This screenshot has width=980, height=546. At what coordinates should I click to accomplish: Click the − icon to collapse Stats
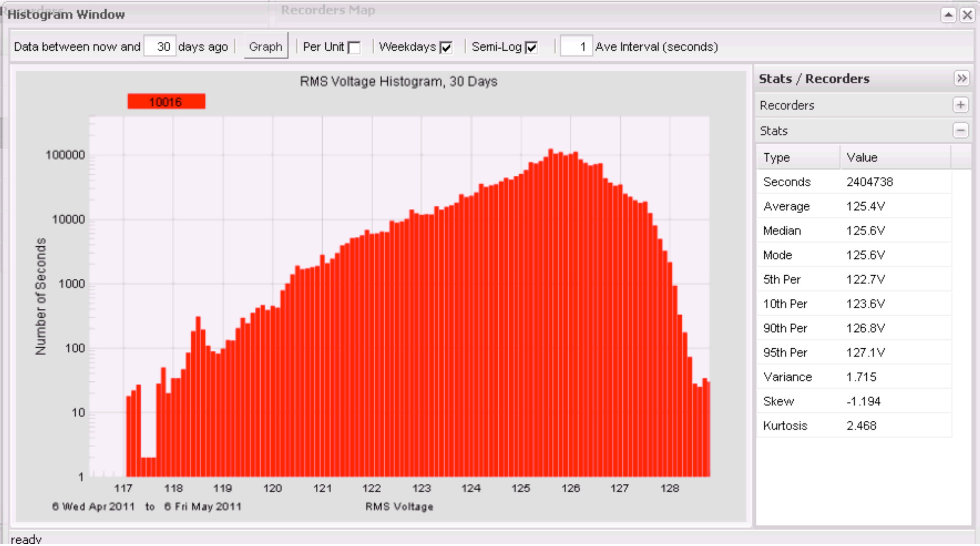pyautogui.click(x=962, y=131)
